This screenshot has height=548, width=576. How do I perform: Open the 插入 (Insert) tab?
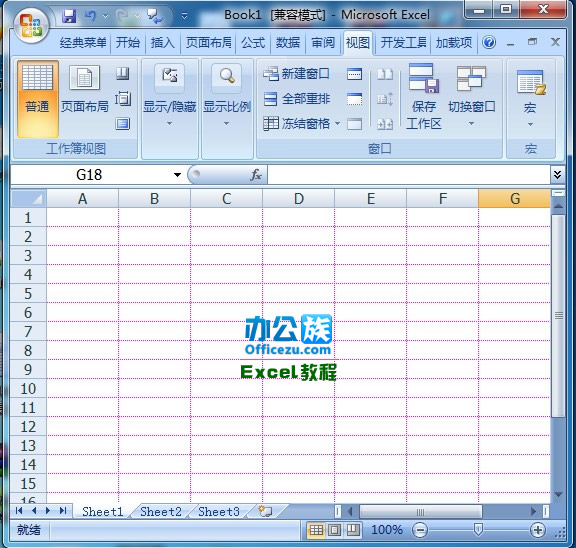click(x=162, y=43)
